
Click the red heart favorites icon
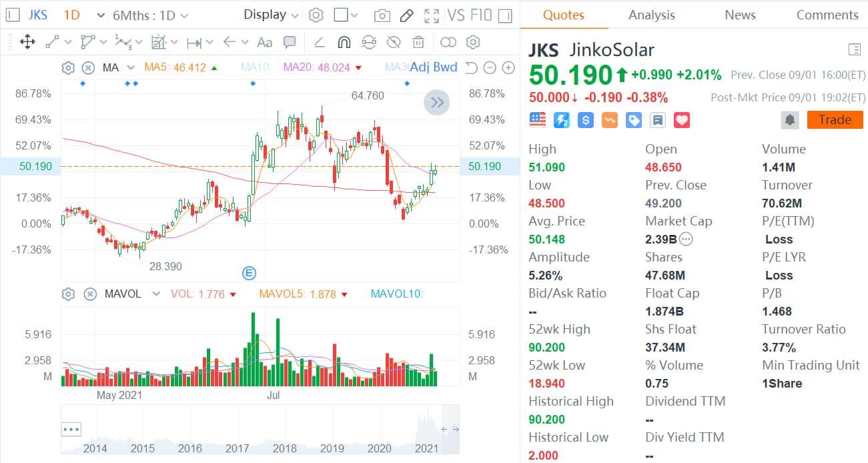point(682,119)
